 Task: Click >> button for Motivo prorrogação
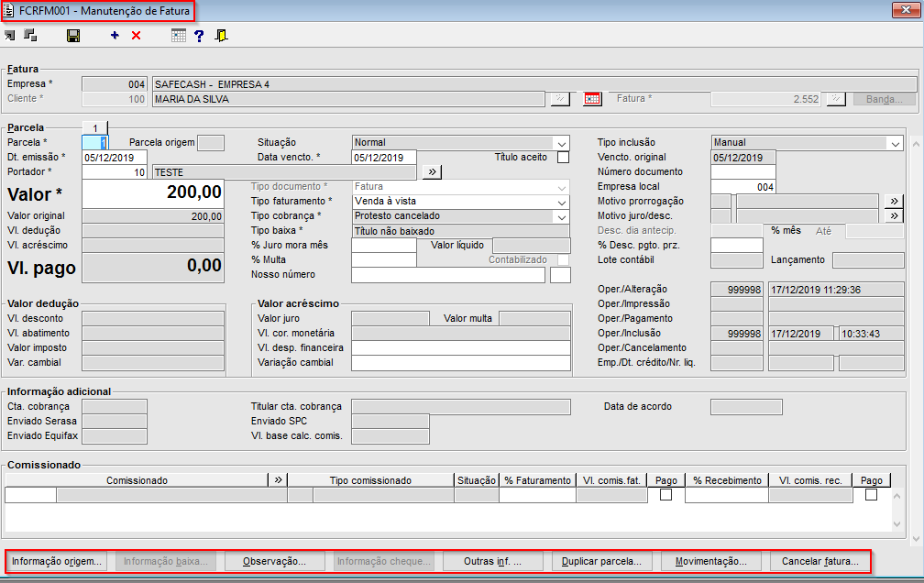[894, 201]
